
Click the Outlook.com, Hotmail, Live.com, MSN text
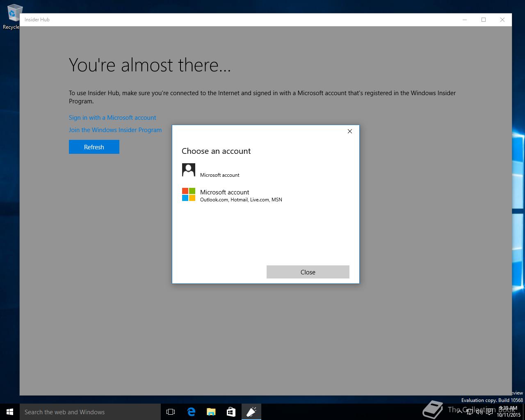coord(241,200)
